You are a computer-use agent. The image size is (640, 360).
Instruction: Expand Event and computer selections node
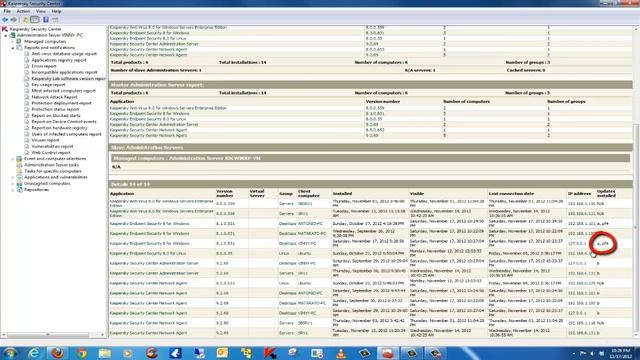pos(13,159)
